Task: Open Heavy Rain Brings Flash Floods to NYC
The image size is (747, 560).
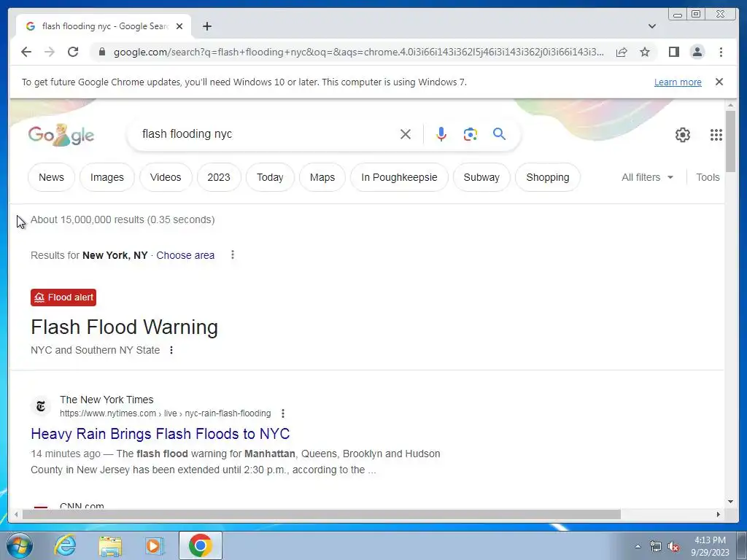Action: (160, 434)
